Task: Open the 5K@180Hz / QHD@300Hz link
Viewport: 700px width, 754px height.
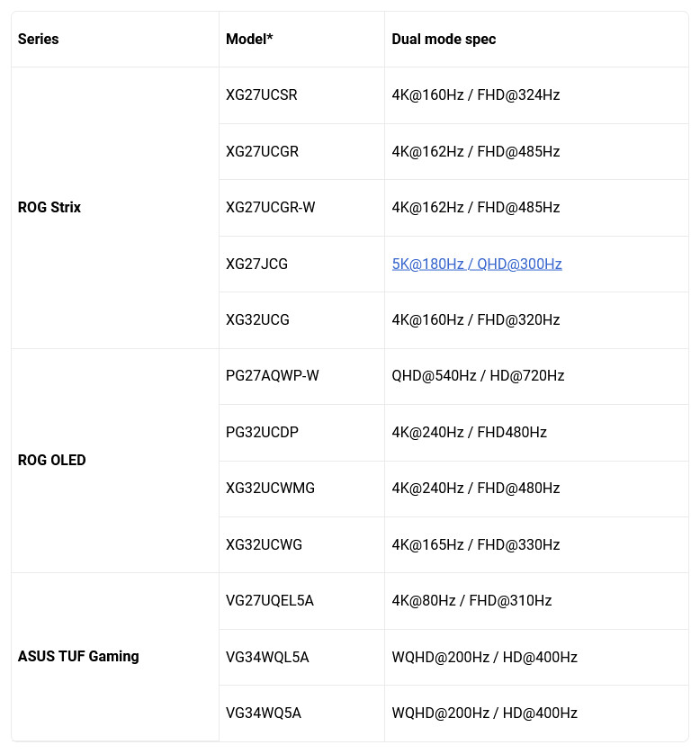Action: pos(477,264)
